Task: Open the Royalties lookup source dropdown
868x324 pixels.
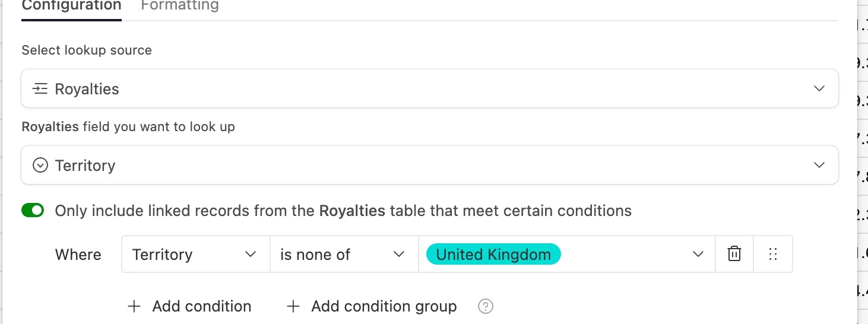Action: click(819, 89)
